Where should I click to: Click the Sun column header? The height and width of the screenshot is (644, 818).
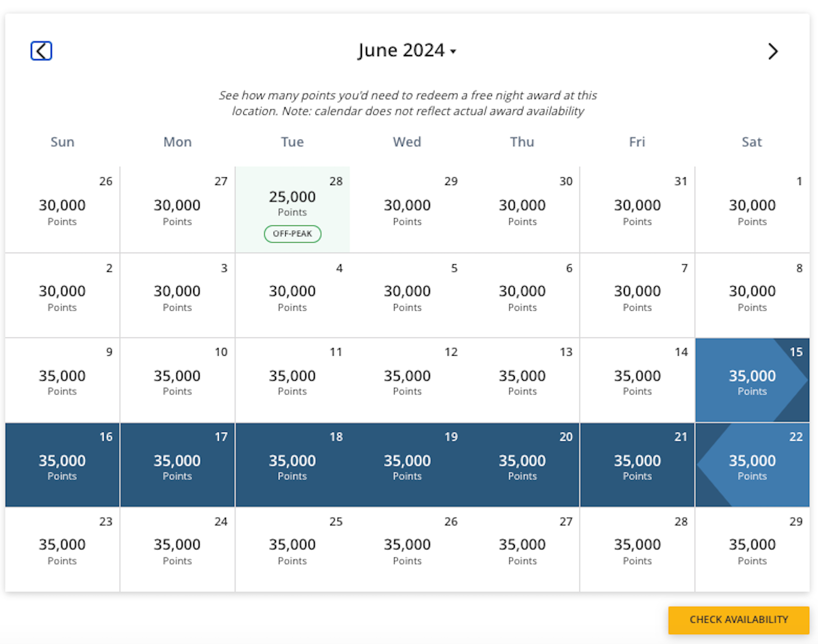62,142
